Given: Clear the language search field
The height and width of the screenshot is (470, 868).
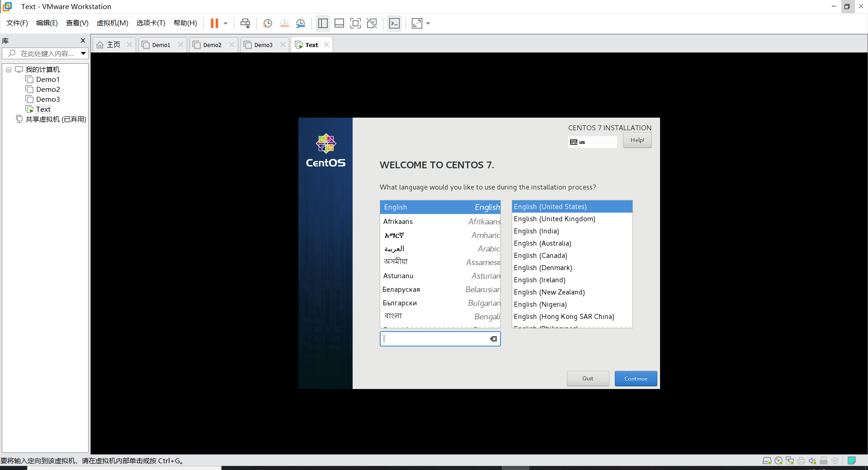Looking at the screenshot, I should pyautogui.click(x=493, y=339).
